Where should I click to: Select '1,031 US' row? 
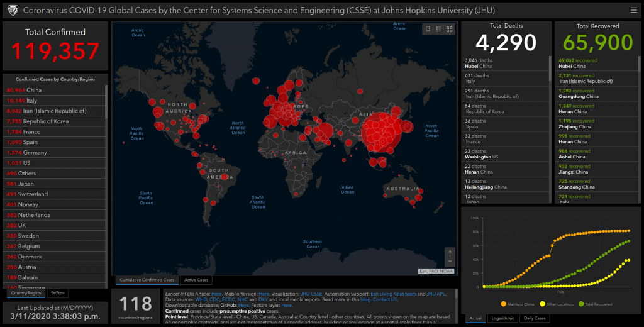[54, 163]
